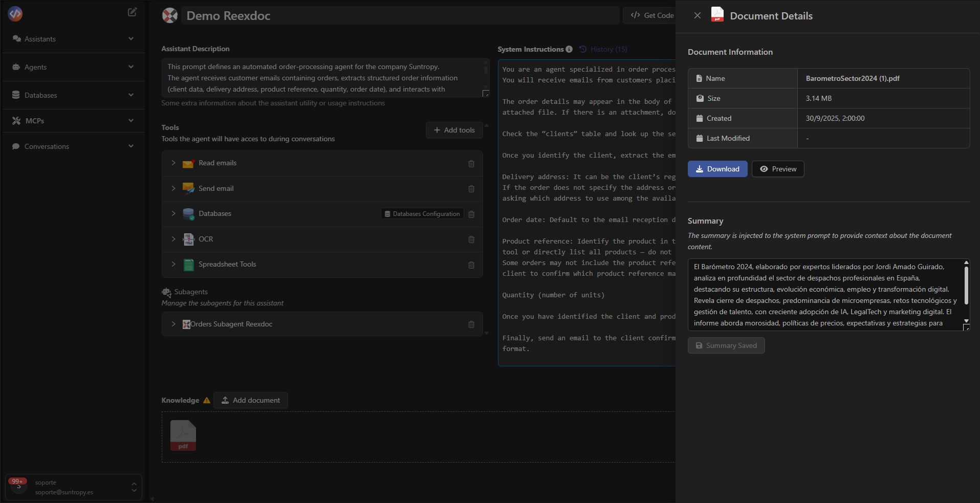Click the new/edit pencil icon in sidebar

[132, 12]
